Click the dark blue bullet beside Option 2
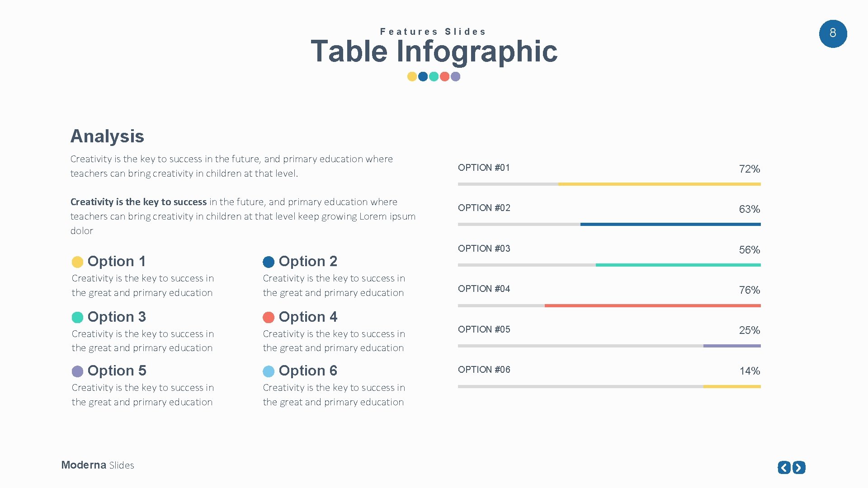 (269, 262)
